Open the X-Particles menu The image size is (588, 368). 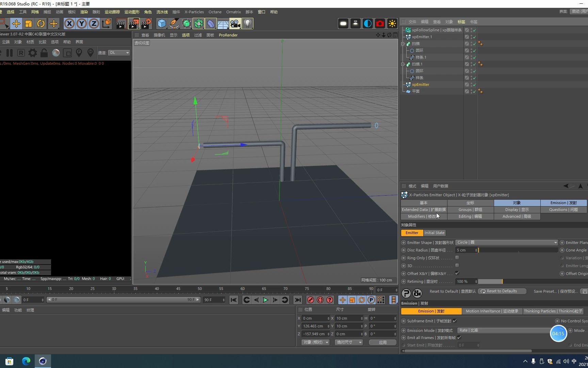click(194, 12)
